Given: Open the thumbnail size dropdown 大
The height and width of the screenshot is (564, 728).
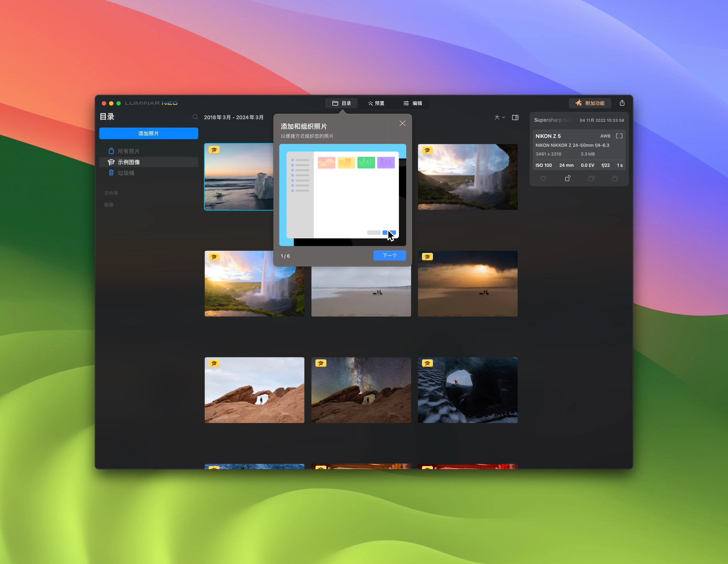Looking at the screenshot, I should tap(499, 117).
